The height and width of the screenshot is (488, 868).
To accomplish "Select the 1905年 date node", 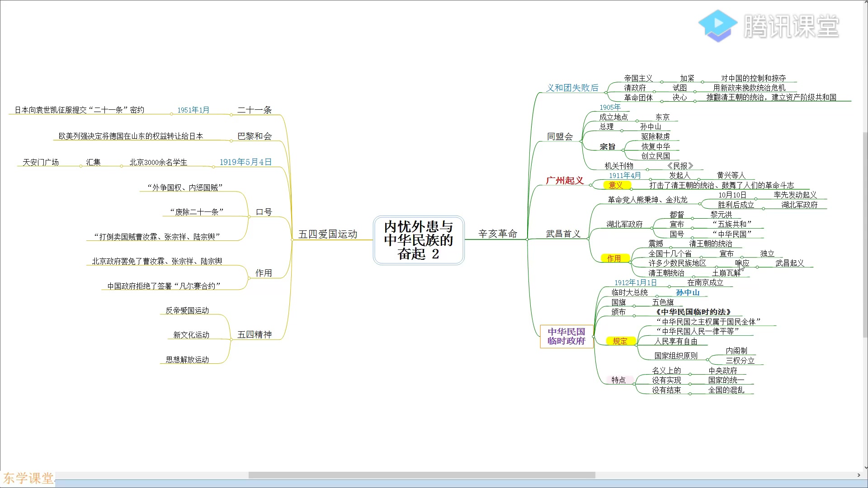I will (x=610, y=107).
